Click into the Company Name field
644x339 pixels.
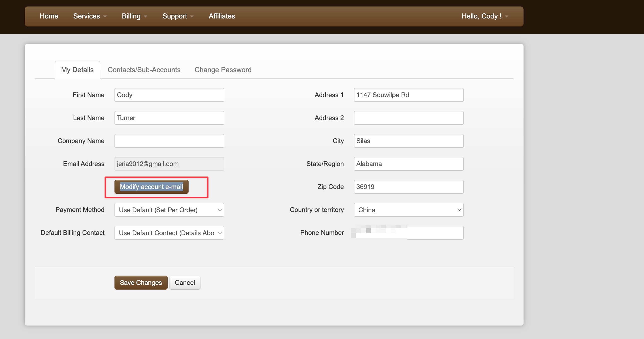[169, 141]
